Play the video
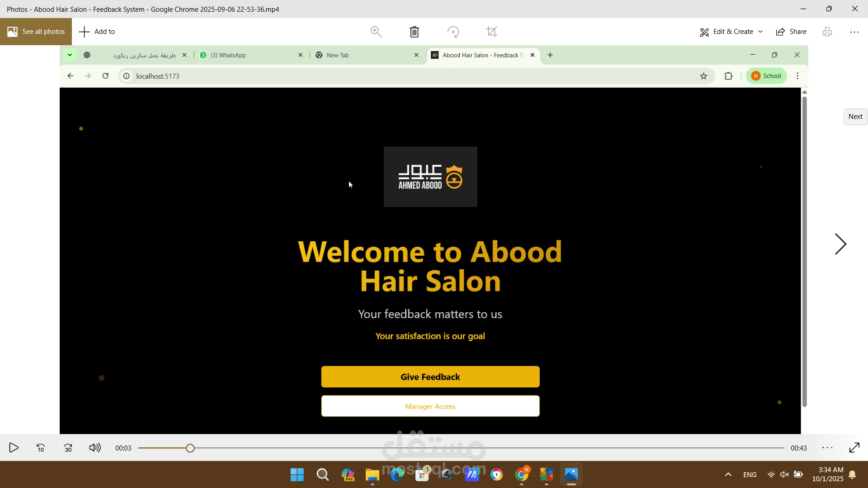 click(14, 448)
